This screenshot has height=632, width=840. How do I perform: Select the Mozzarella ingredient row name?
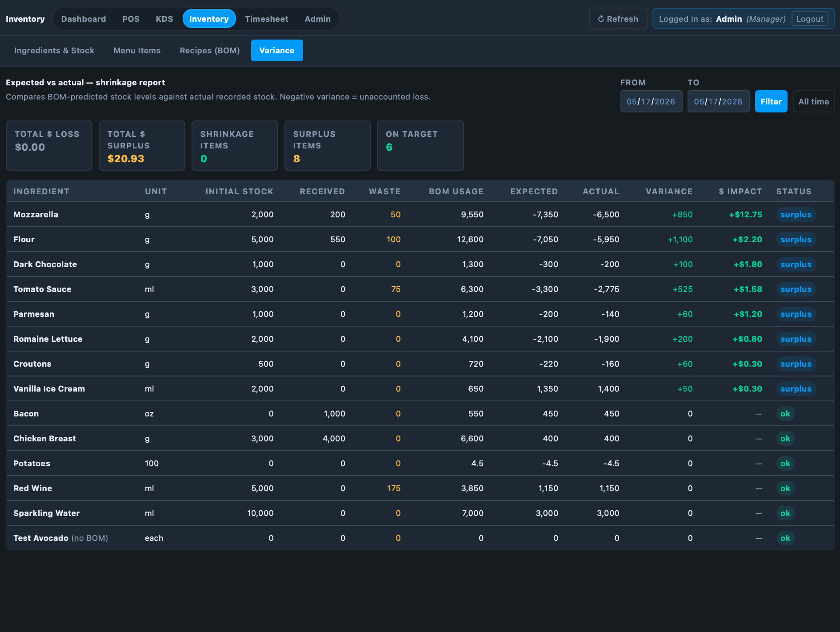click(x=36, y=214)
